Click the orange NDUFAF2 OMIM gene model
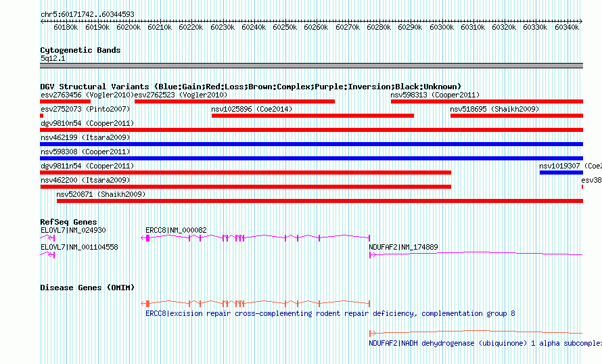The image size is (602, 364). point(476,332)
